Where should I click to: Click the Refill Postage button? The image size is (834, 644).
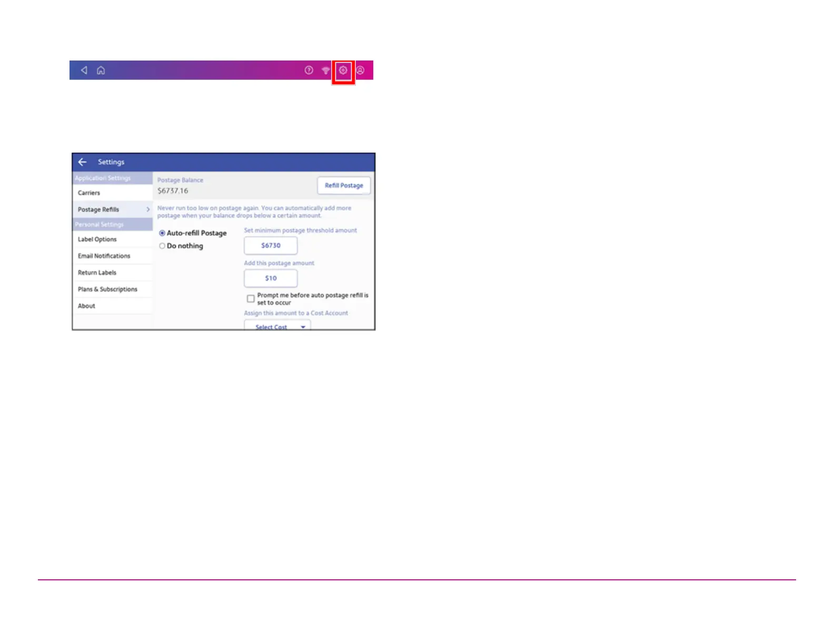click(344, 185)
